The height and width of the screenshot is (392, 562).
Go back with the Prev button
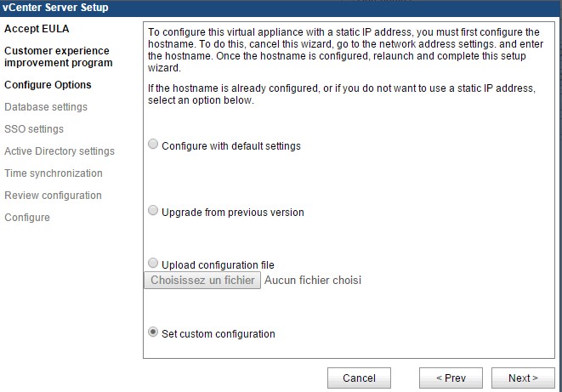pyautogui.click(x=451, y=378)
